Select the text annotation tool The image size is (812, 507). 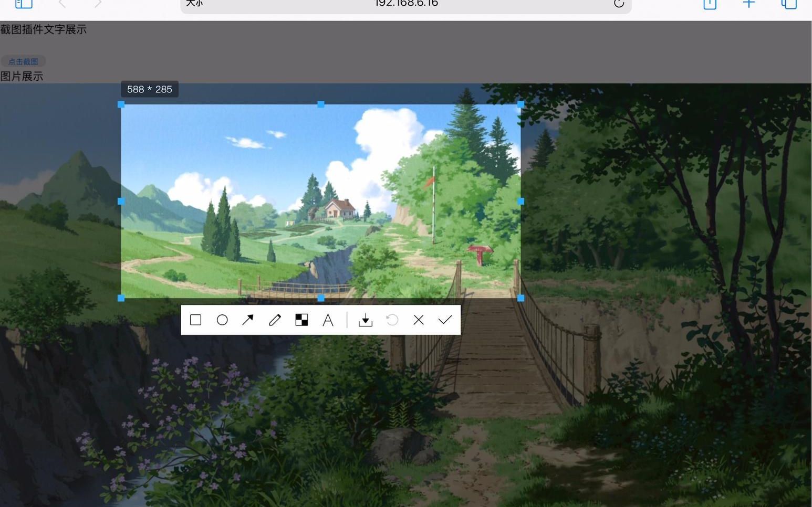click(328, 320)
